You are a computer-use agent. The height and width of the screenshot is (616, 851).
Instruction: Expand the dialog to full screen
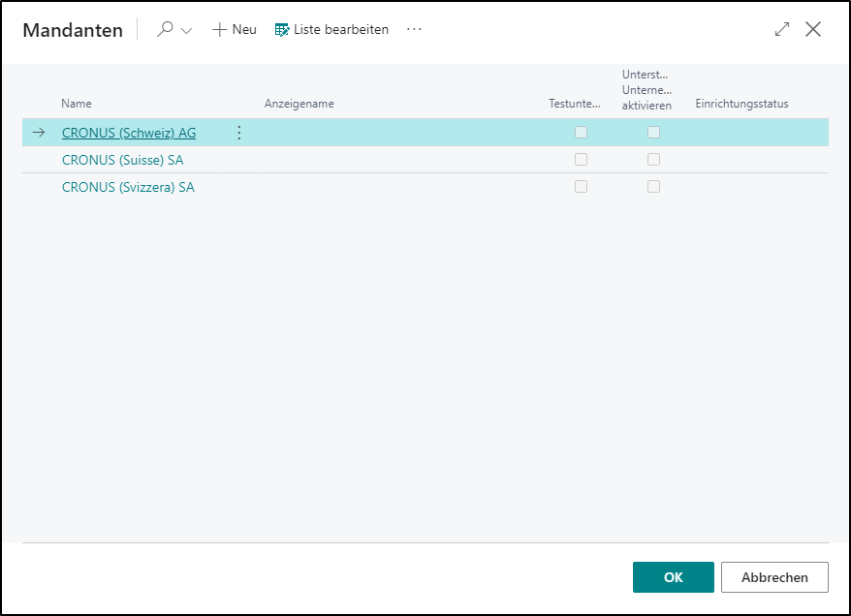click(x=782, y=29)
